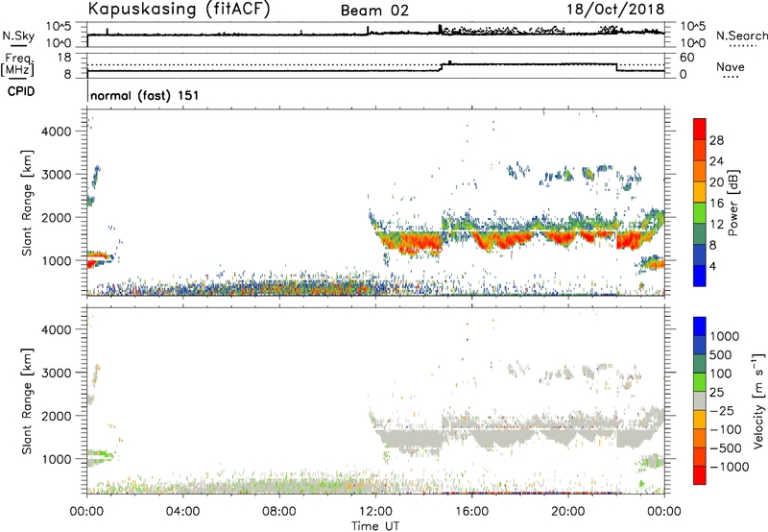The height and width of the screenshot is (532, 768).
Task: Click the Power [dB] colorbar title
Action: (732, 203)
